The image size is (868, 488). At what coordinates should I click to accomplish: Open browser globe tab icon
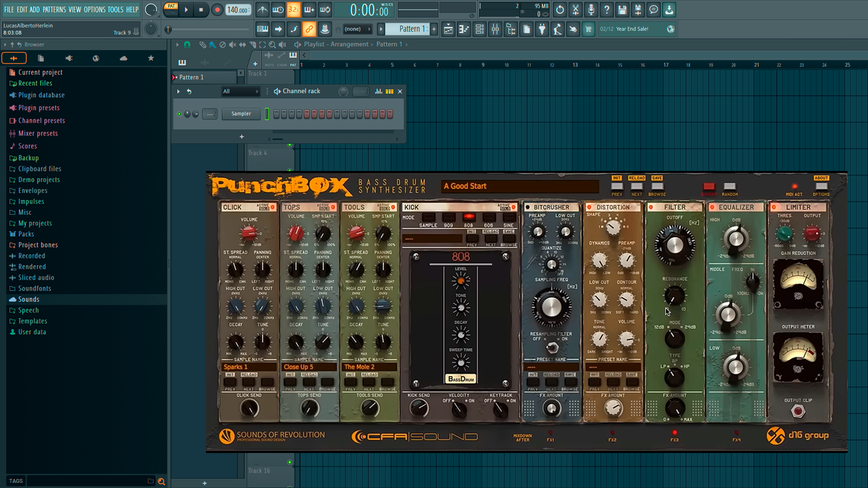[96, 58]
